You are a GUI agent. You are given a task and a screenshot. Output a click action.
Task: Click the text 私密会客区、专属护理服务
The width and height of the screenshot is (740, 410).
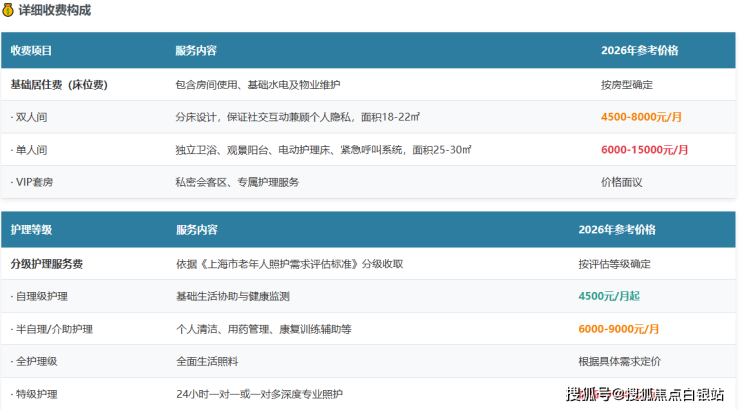point(237,182)
